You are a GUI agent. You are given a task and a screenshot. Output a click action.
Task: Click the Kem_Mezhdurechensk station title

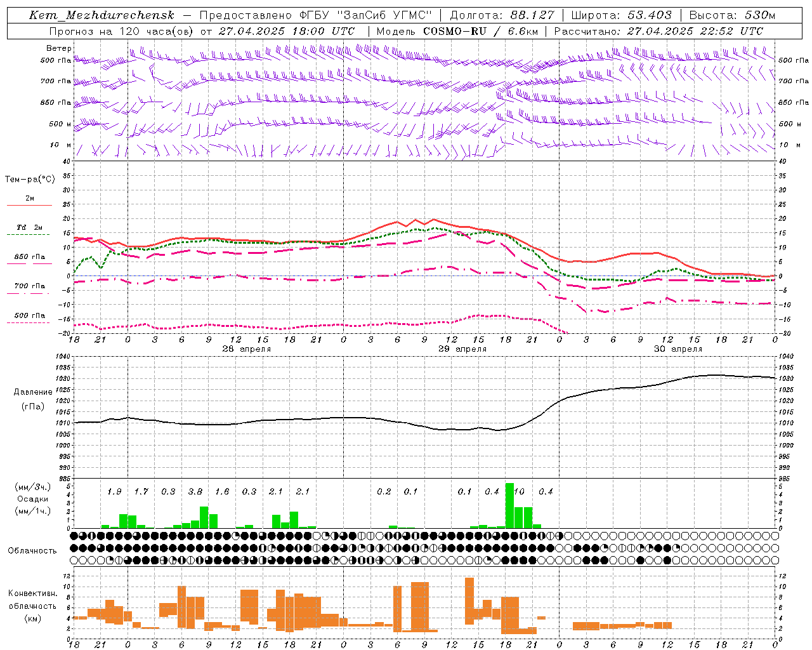click(x=101, y=15)
